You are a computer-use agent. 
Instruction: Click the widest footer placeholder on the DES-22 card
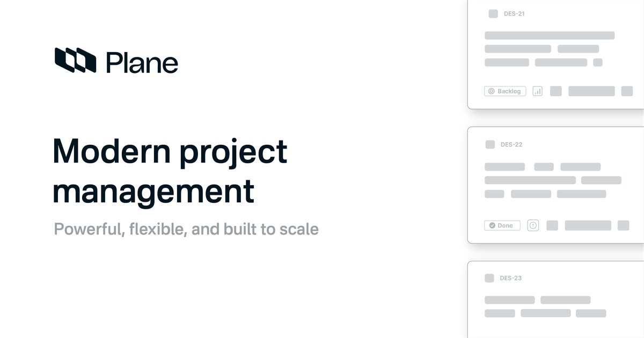588,226
